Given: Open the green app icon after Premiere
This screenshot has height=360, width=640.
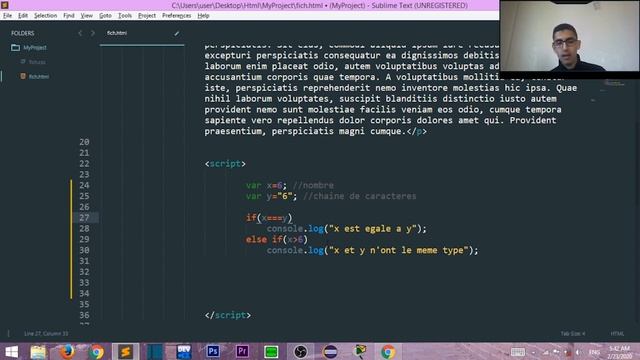Looking at the screenshot, I should pos(271,351).
